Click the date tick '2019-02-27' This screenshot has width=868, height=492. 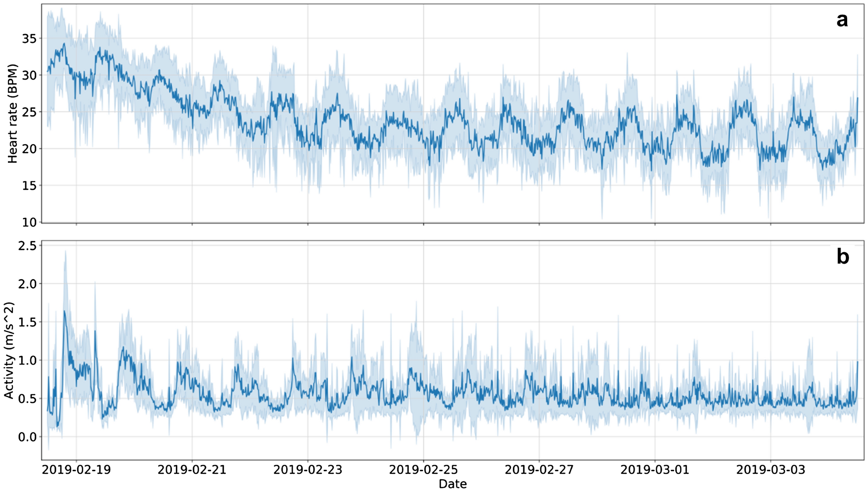point(539,469)
